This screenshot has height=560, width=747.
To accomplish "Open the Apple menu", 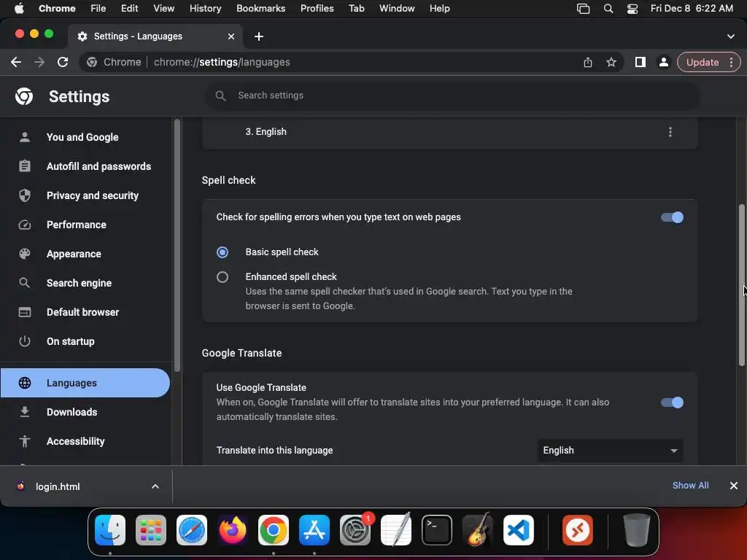I will coord(19,8).
